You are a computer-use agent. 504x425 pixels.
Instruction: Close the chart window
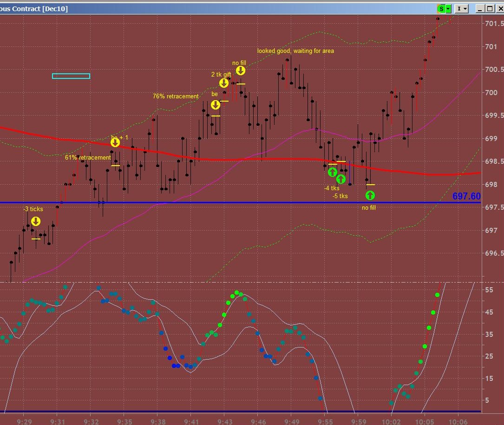click(x=500, y=9)
